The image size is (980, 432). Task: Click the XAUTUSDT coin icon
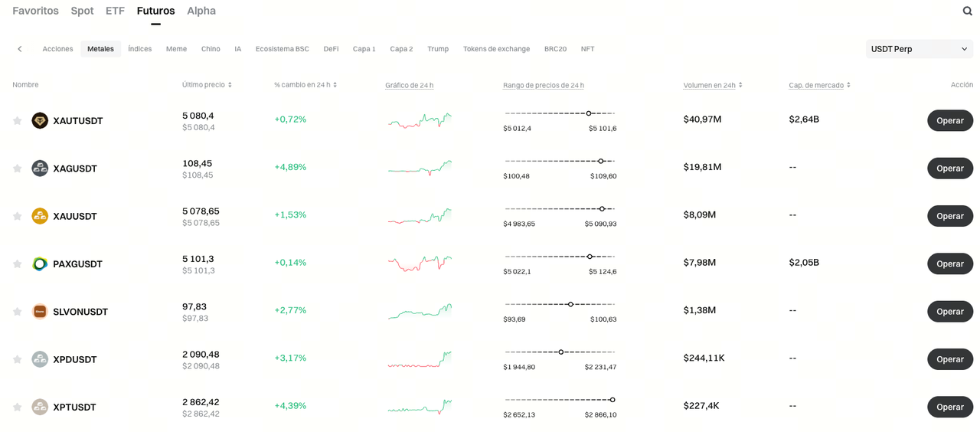(x=40, y=121)
